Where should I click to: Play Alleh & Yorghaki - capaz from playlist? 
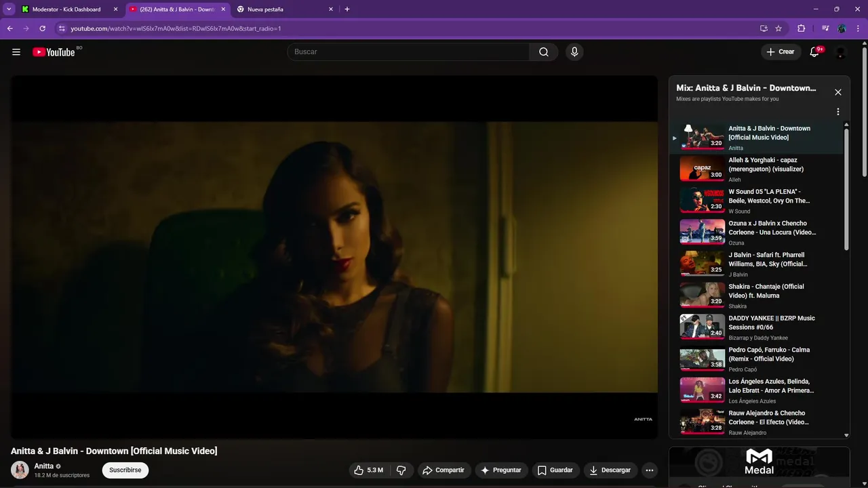pos(756,169)
